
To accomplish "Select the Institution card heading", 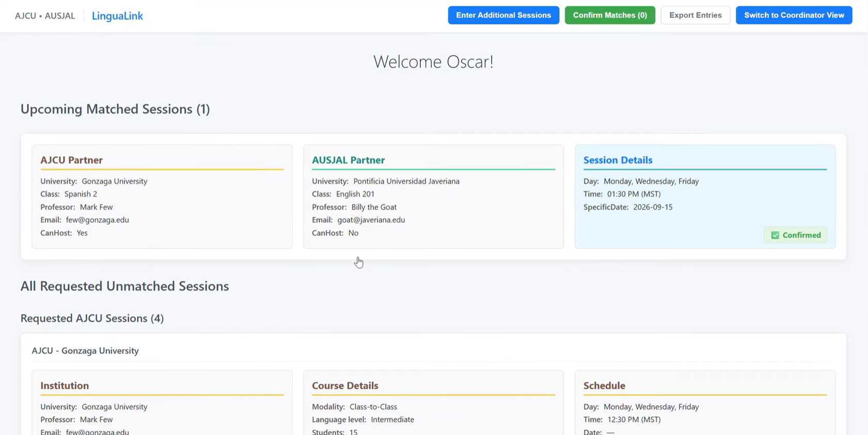I will tap(65, 385).
